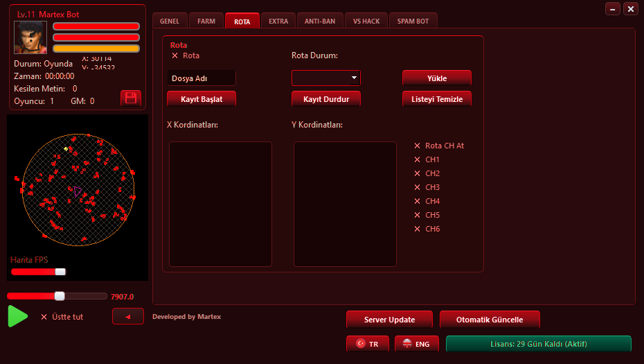644x364 pixels.
Task: Click the Dosya Adı input field
Action: (x=202, y=78)
